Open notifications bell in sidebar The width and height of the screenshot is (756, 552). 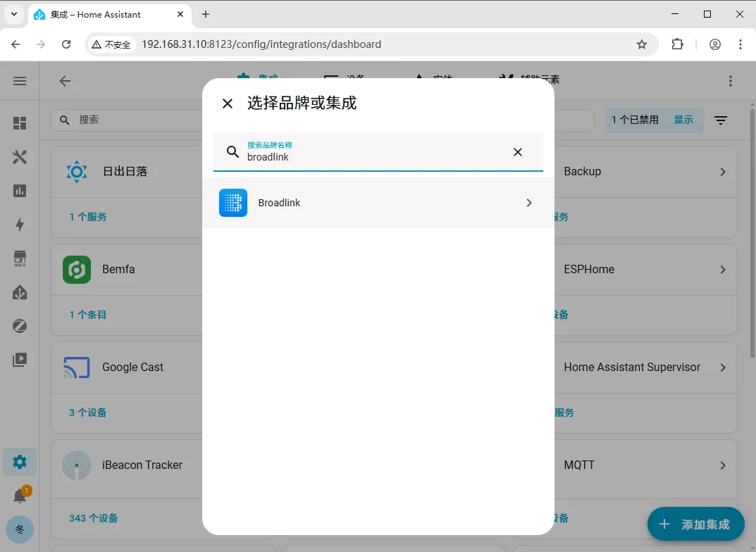click(20, 495)
